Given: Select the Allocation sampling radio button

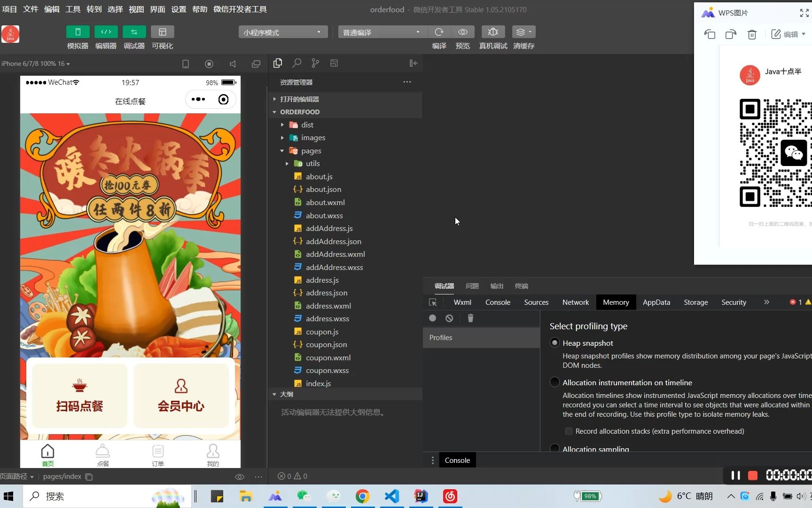Looking at the screenshot, I should [554, 448].
